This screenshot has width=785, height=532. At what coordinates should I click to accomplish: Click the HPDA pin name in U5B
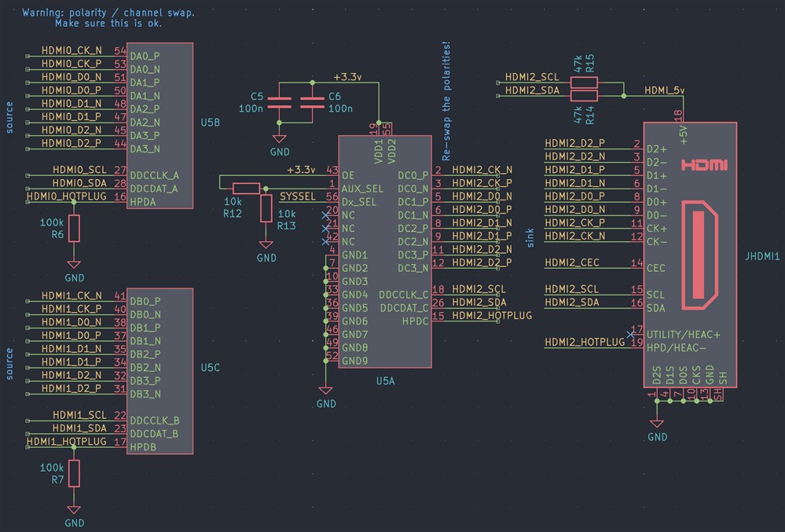pos(143,202)
